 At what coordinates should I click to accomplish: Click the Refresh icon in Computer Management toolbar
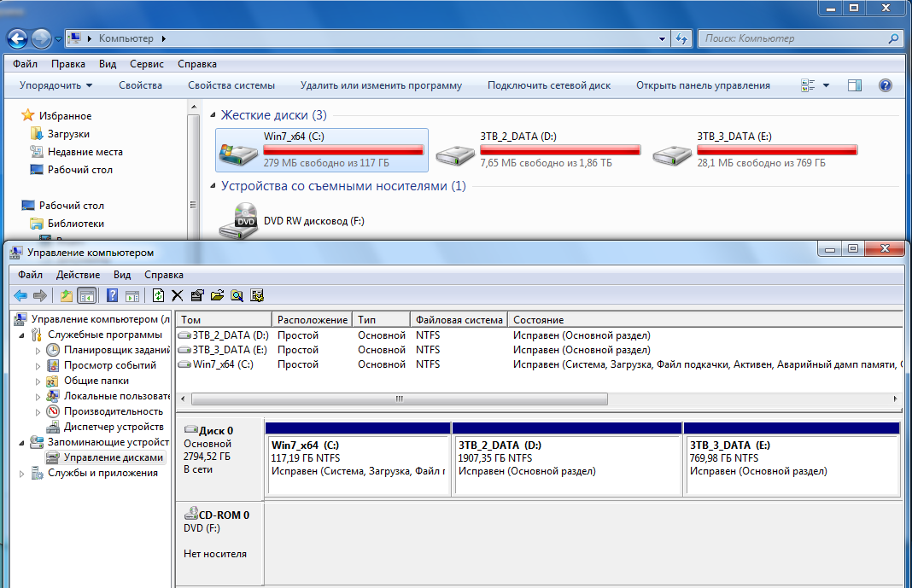coord(158,295)
